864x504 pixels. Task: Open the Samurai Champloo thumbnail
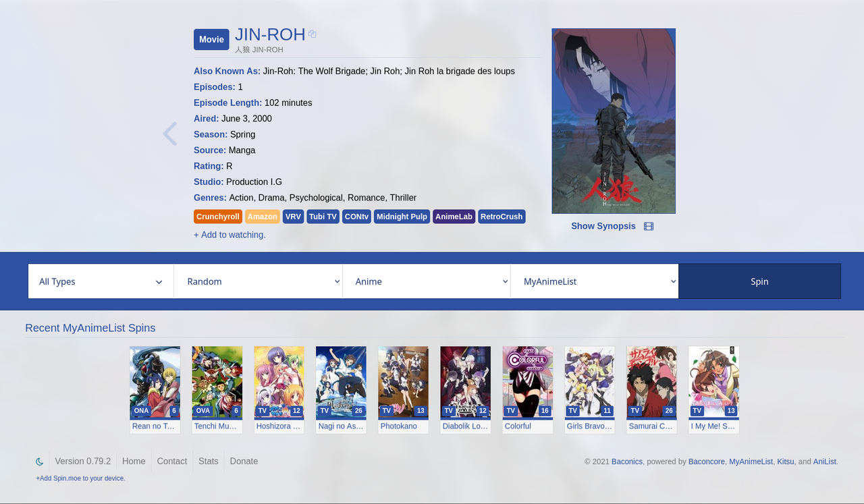point(651,389)
